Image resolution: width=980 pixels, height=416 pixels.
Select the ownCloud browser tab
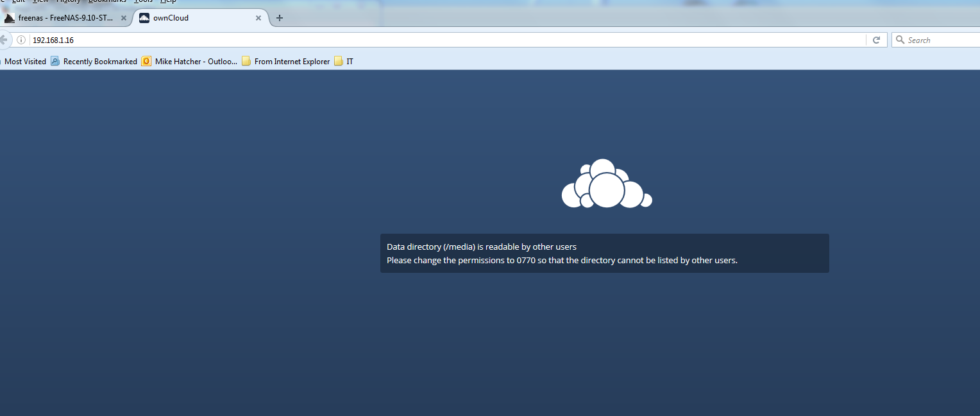coord(200,18)
